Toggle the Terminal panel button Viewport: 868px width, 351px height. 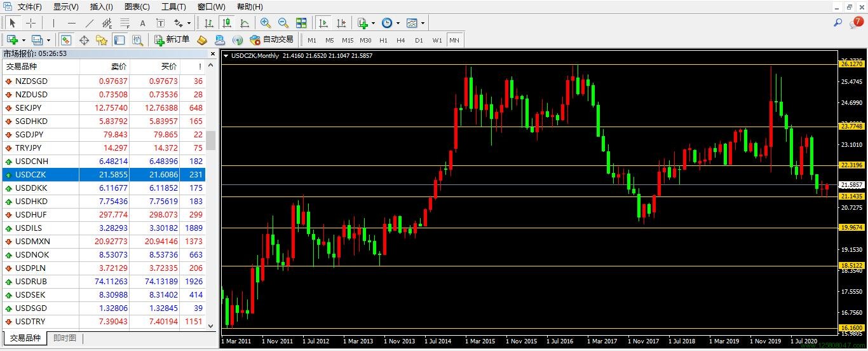click(119, 40)
